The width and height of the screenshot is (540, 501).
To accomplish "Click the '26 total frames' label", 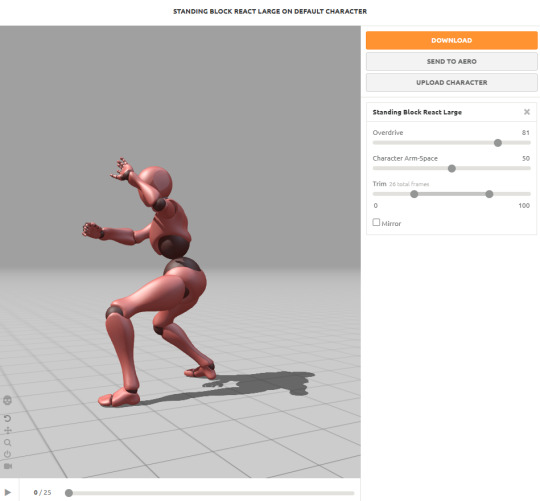I will (x=409, y=184).
